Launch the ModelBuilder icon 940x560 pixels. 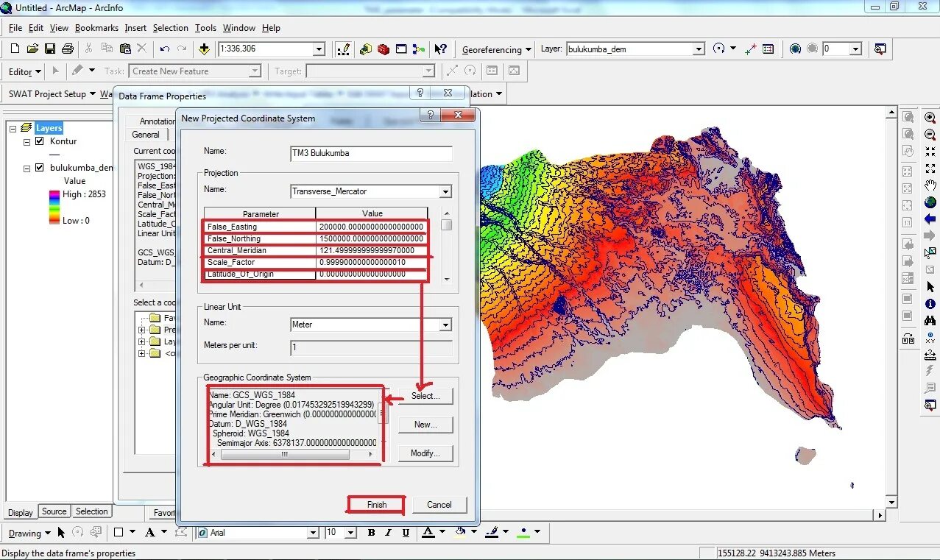click(x=419, y=49)
